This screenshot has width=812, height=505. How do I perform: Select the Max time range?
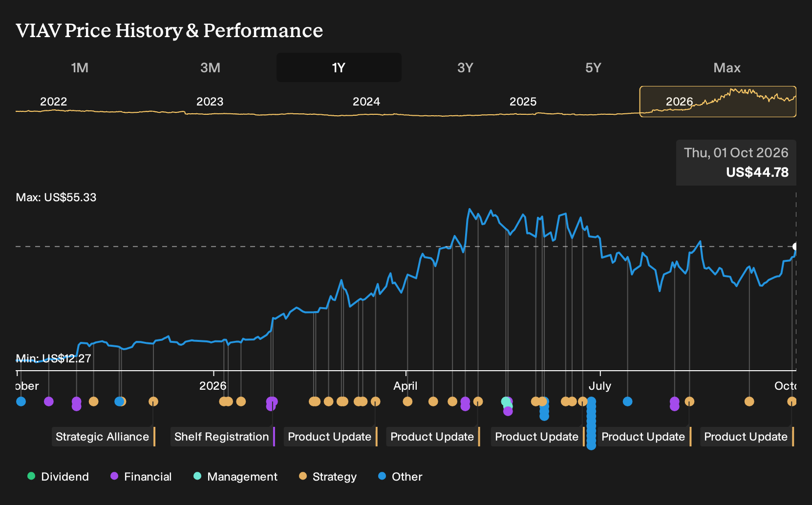tap(727, 67)
